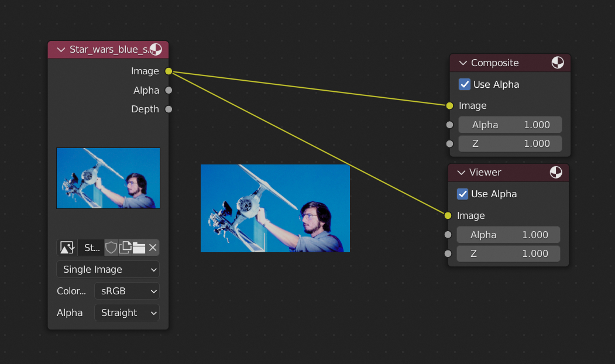The image size is (615, 364).
Task: Open the Straight alpha mode dropdown
Action: click(127, 313)
